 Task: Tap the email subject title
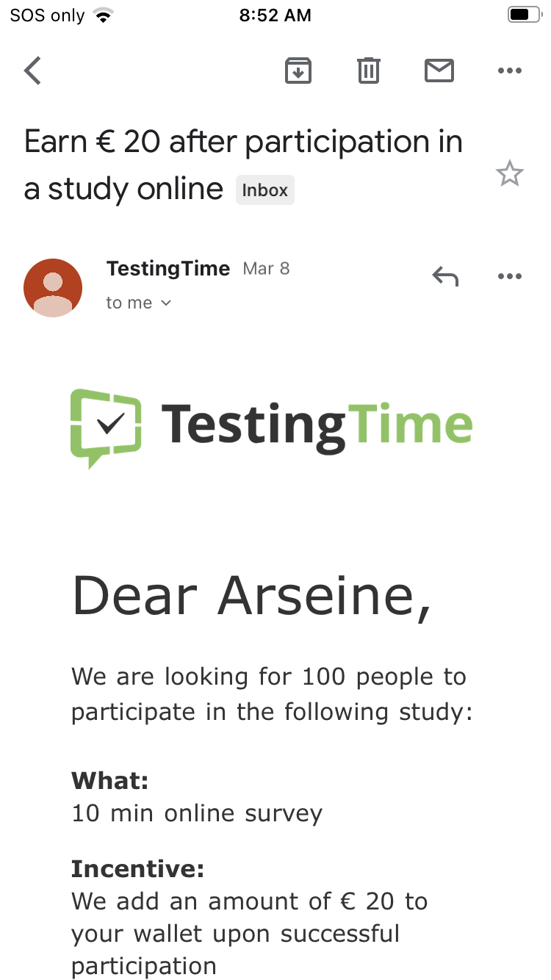242,165
